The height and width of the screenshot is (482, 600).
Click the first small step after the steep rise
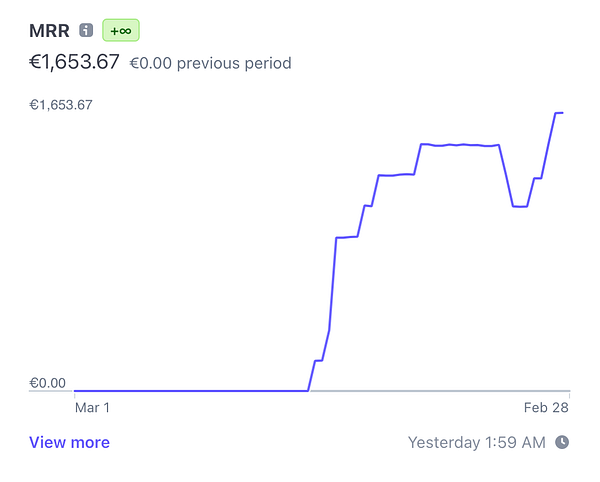coord(347,237)
